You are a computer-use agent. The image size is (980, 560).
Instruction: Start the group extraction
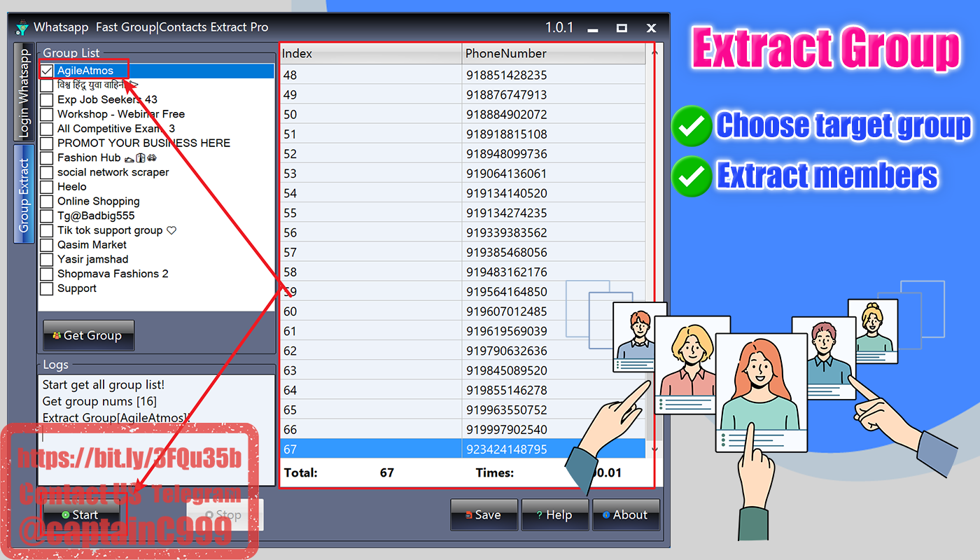coord(80,515)
